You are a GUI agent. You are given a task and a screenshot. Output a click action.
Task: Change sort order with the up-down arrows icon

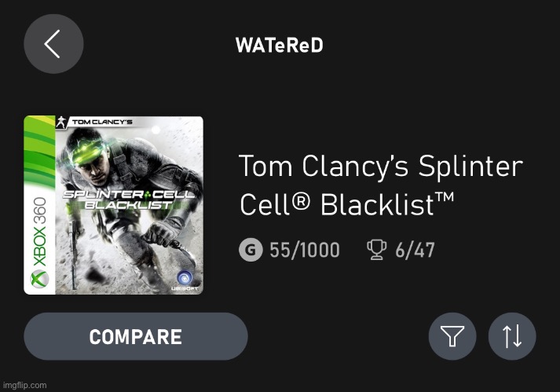[x=512, y=336]
